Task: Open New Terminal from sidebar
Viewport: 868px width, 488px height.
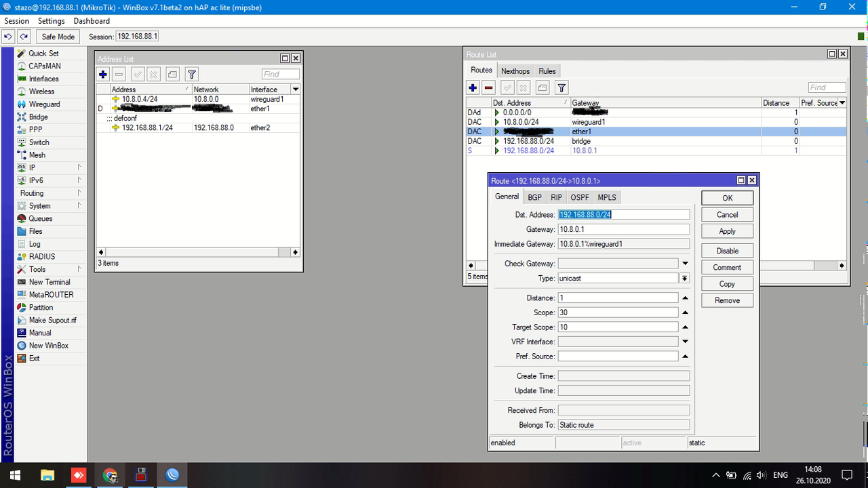Action: coord(49,282)
